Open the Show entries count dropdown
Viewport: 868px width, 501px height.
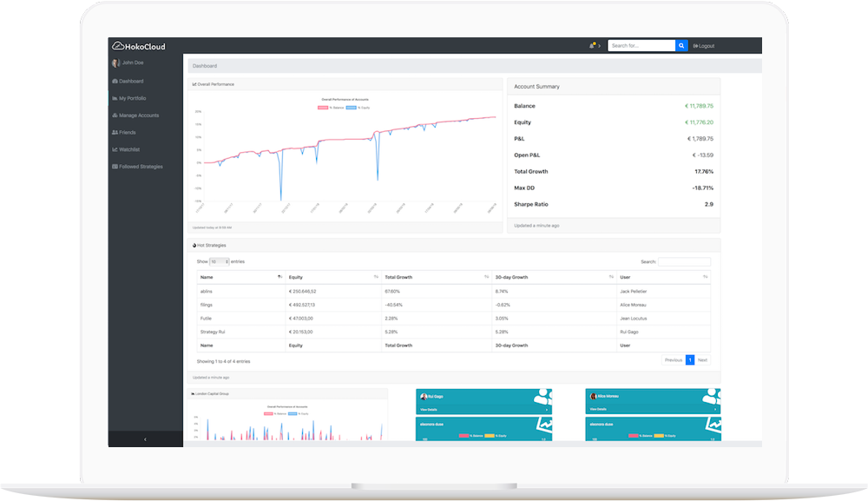pos(219,261)
